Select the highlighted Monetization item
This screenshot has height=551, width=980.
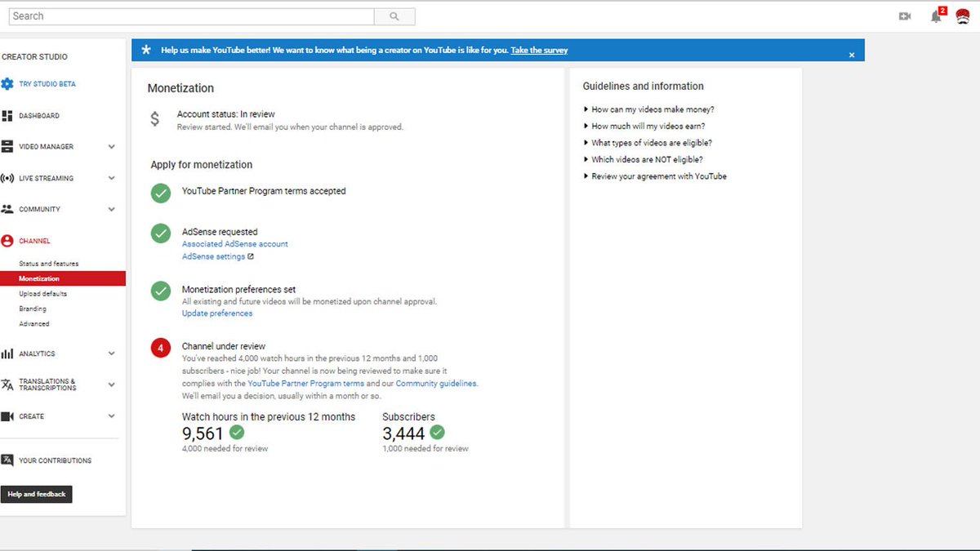pos(63,278)
